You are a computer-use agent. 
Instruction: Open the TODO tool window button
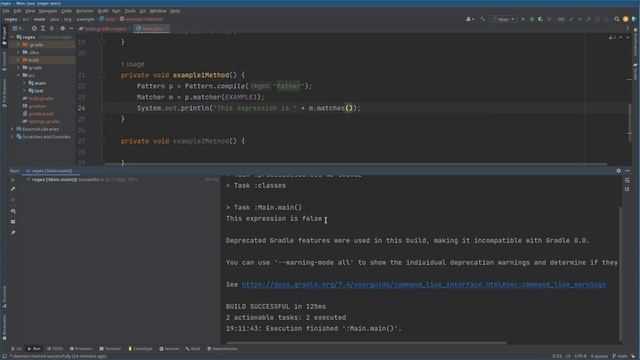55,349
